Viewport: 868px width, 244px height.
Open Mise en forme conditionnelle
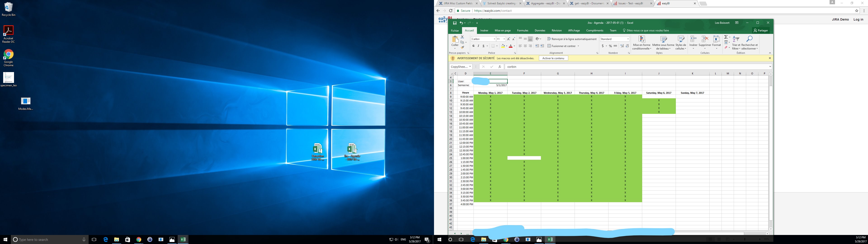tap(642, 43)
